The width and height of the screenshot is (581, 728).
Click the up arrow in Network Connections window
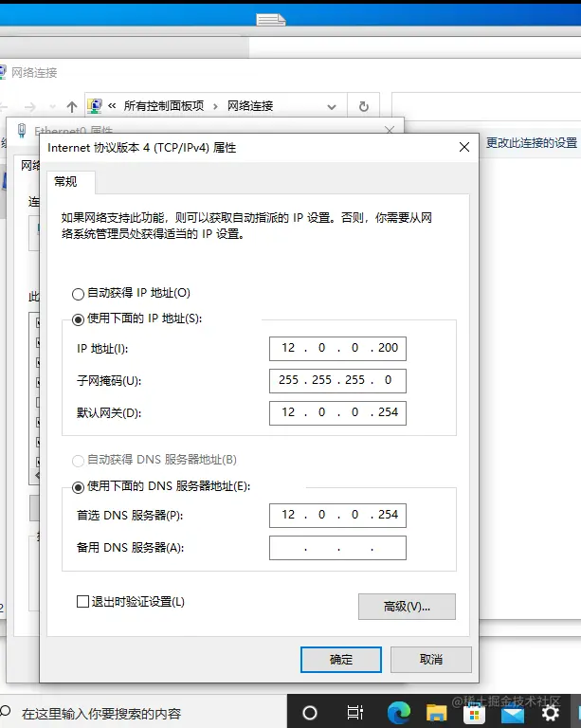click(71, 107)
